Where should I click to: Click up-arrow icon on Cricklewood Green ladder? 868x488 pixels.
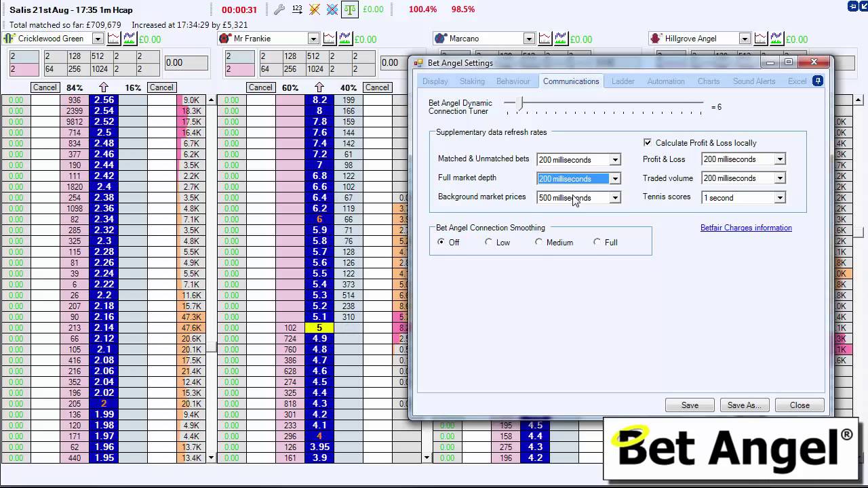point(103,87)
